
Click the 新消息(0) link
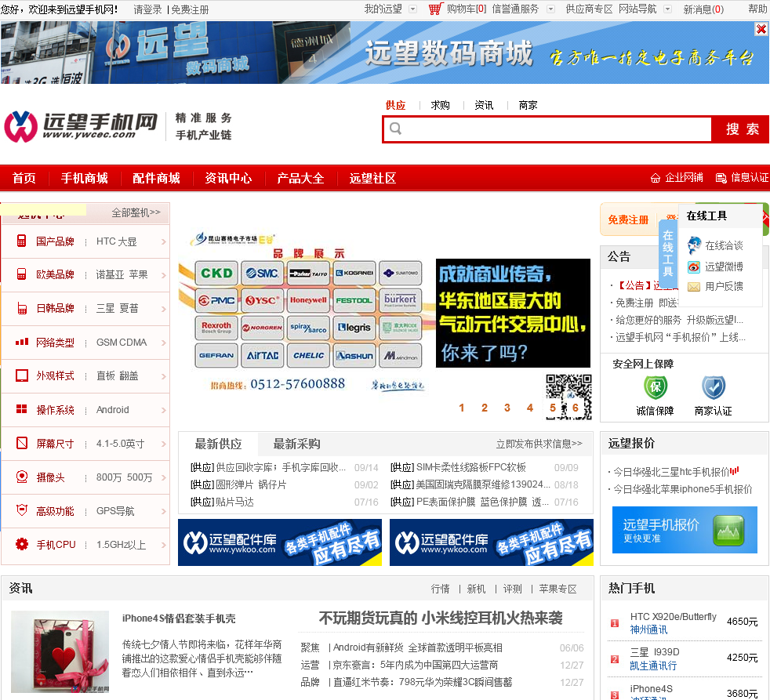click(x=703, y=9)
